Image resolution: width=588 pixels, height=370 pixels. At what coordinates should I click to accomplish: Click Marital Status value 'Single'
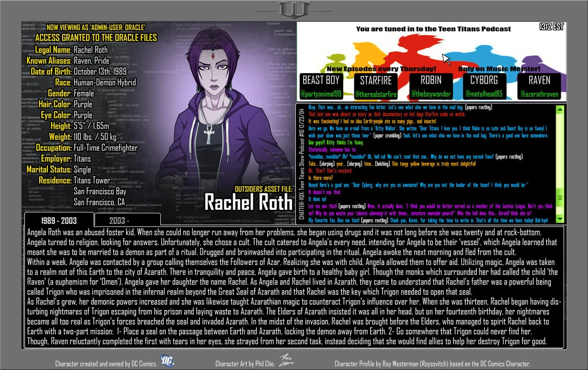82,169
